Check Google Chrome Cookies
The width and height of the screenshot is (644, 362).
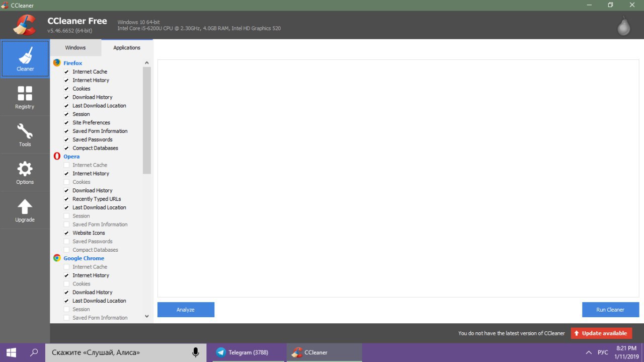tap(66, 284)
